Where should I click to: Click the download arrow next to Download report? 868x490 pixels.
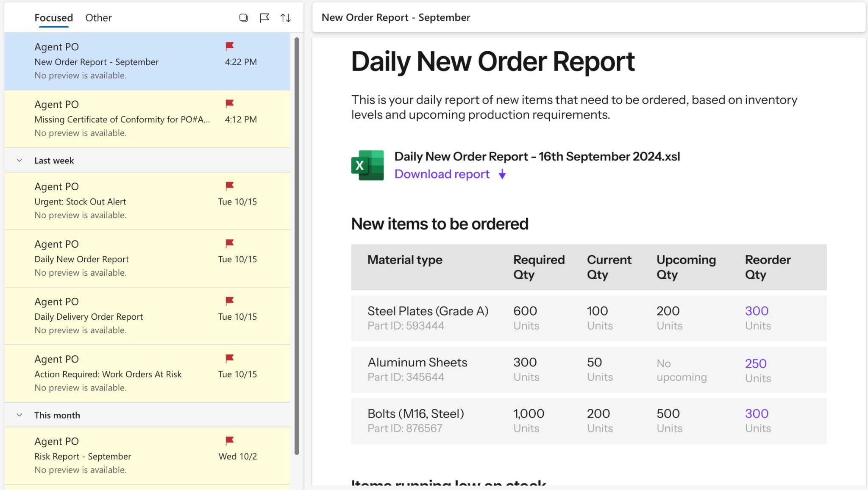[x=502, y=174]
